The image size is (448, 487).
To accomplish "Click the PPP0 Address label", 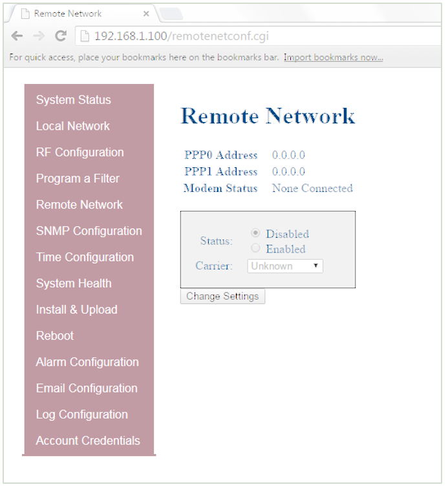I will [221, 155].
